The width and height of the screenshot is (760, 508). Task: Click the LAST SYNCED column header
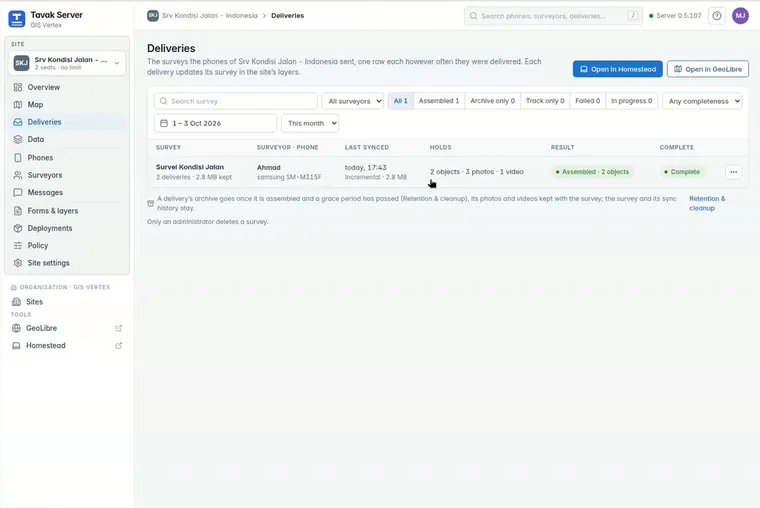[x=367, y=147]
